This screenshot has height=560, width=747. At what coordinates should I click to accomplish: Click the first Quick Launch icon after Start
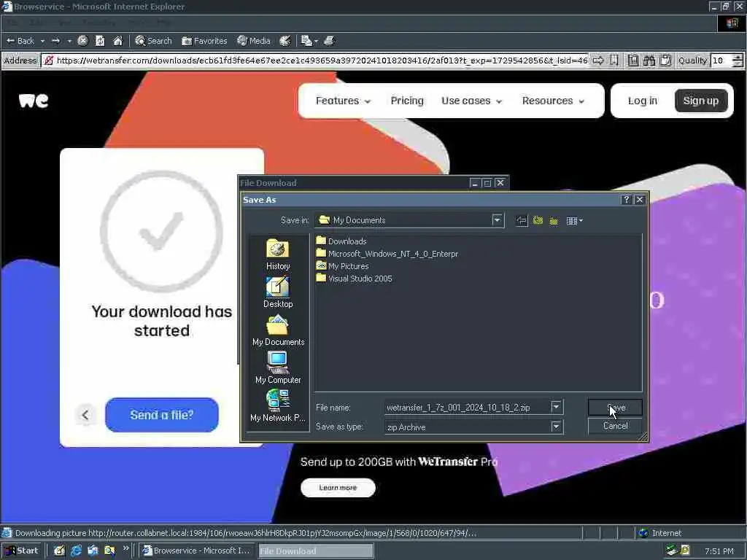pos(59,551)
